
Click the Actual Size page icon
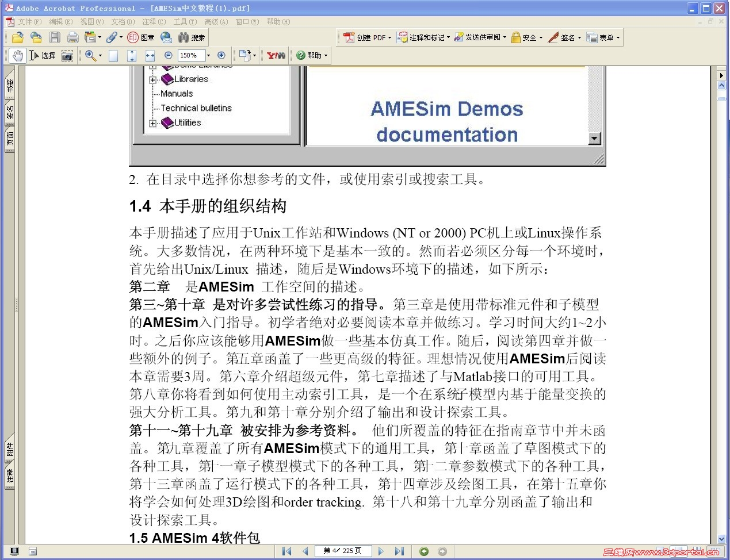[x=113, y=55]
